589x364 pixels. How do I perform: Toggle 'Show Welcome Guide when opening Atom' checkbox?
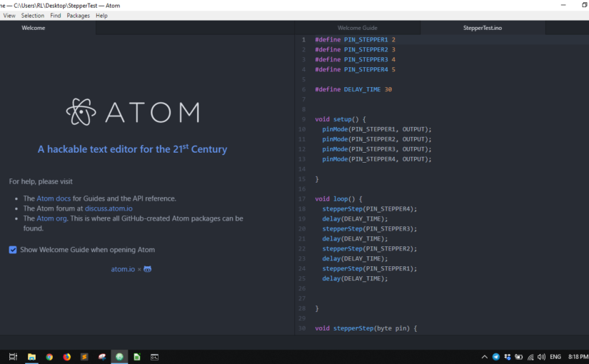pyautogui.click(x=13, y=250)
